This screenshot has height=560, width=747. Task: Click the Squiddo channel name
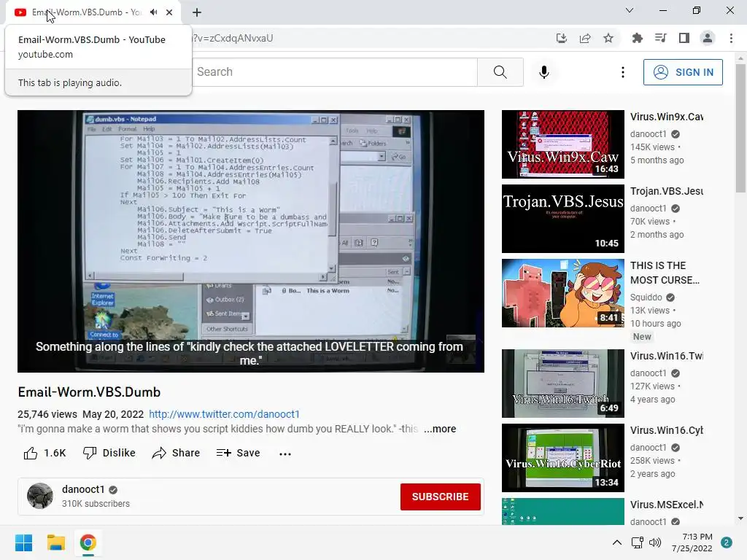point(646,297)
